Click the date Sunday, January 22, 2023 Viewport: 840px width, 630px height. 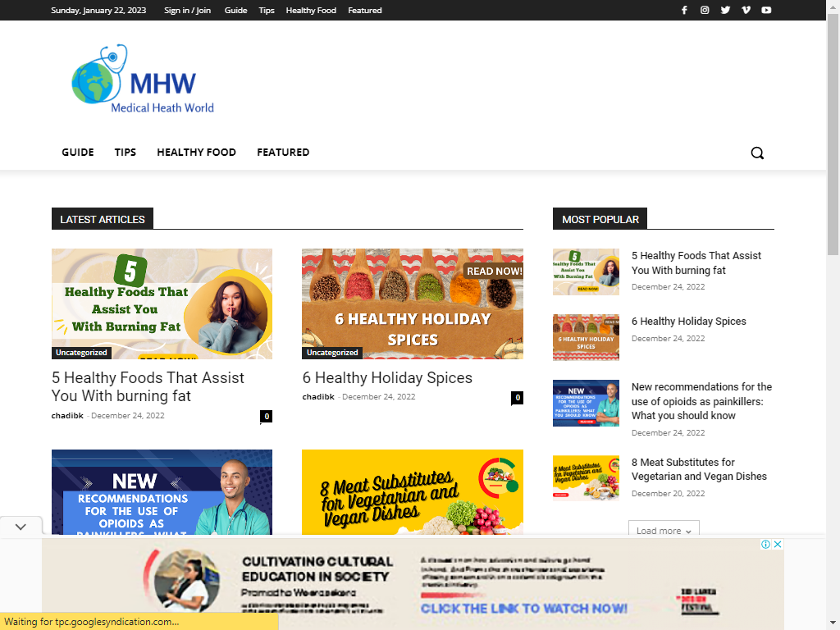[x=98, y=10]
